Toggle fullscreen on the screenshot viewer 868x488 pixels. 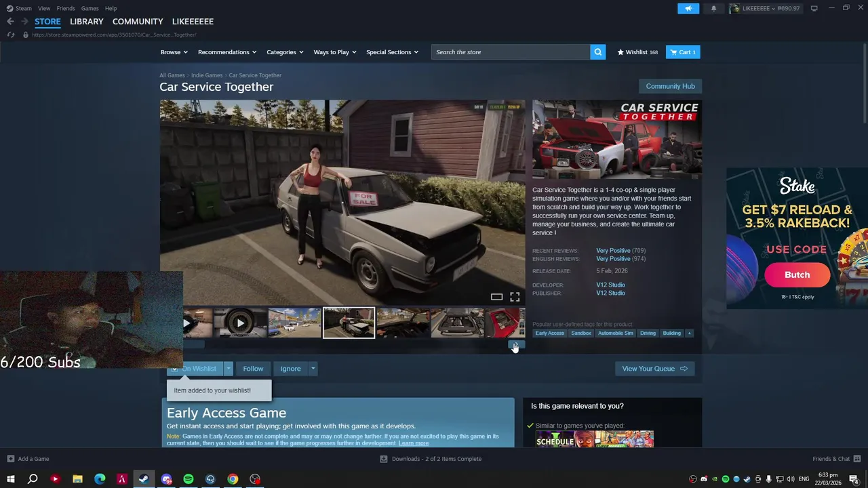click(515, 297)
